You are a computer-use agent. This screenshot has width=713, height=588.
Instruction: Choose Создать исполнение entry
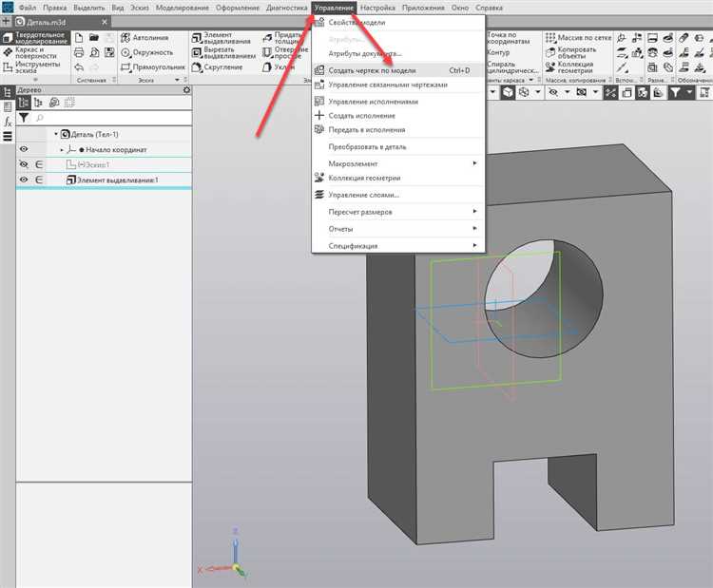tap(398, 116)
